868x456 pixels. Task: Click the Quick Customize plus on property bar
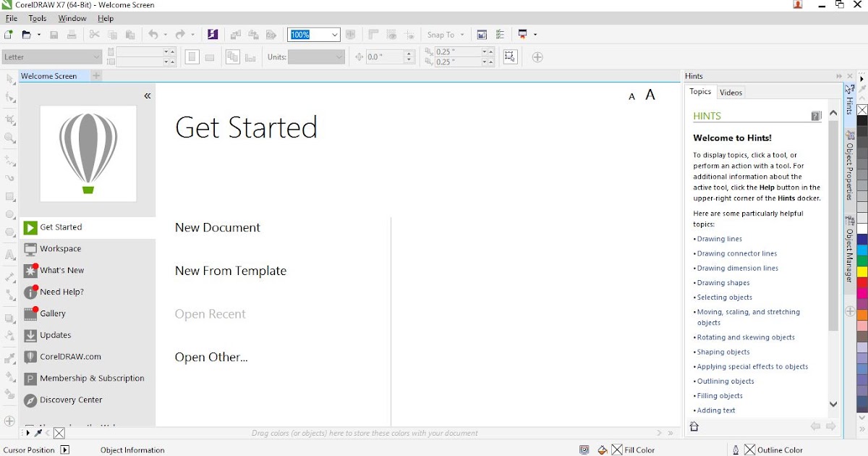point(537,57)
